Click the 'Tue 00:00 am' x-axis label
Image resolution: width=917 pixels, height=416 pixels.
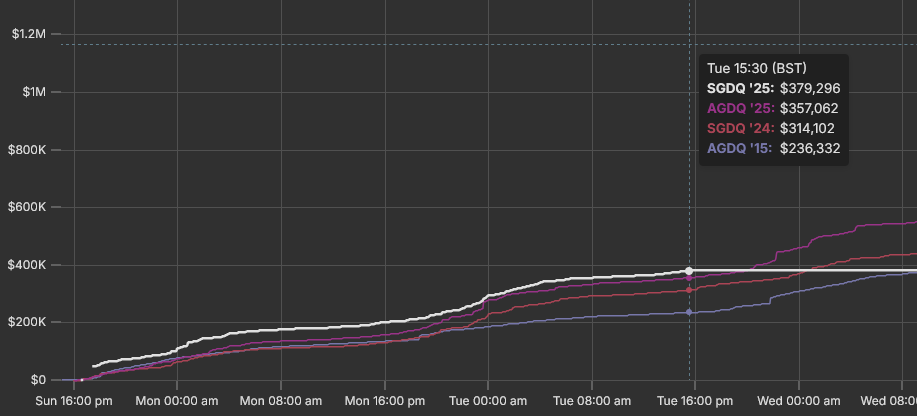pos(488,401)
